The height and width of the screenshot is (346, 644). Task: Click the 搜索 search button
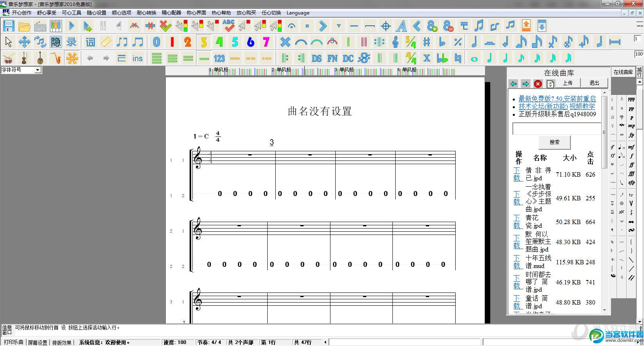click(555, 142)
